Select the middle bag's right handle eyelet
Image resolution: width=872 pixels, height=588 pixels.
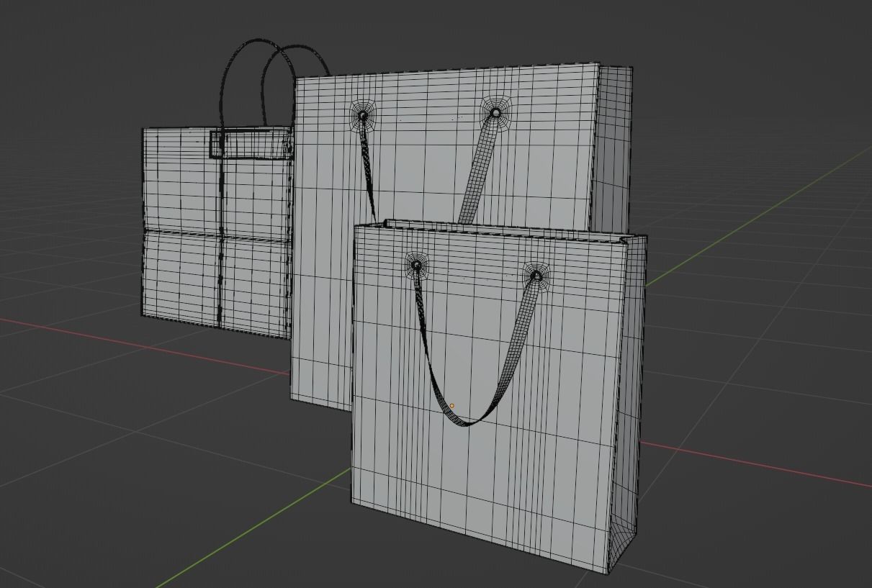click(495, 113)
